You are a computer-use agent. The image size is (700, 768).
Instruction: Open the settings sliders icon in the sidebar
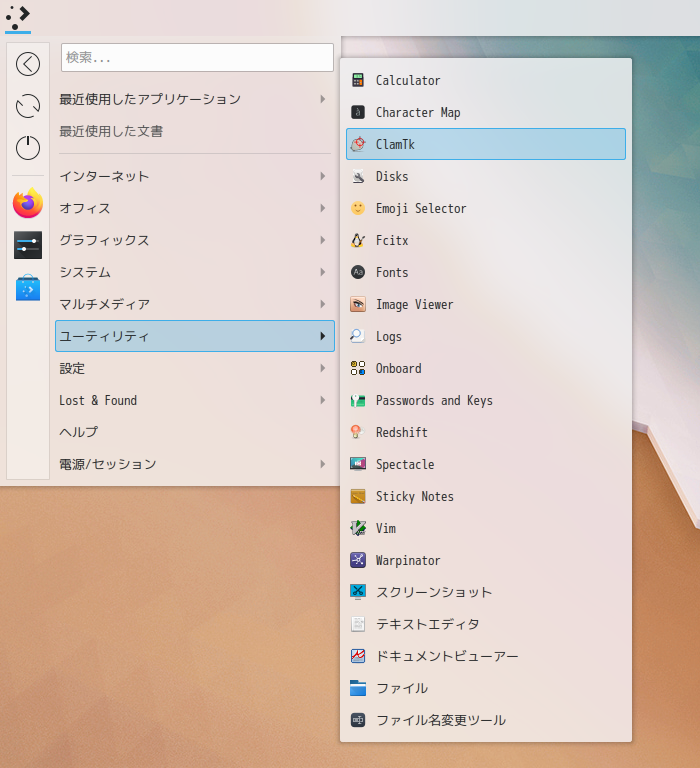coord(28,245)
